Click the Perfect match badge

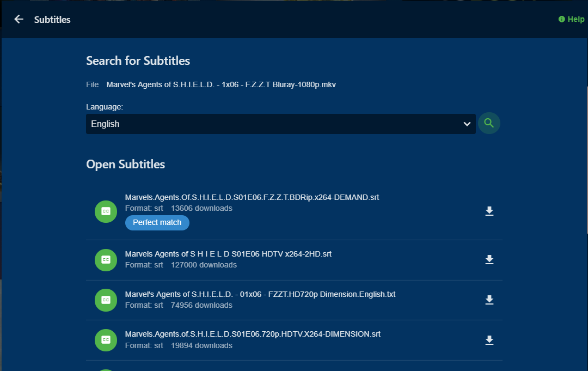[x=157, y=222]
